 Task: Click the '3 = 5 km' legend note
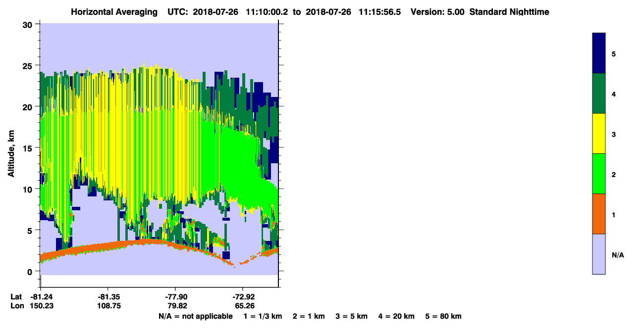(351, 316)
